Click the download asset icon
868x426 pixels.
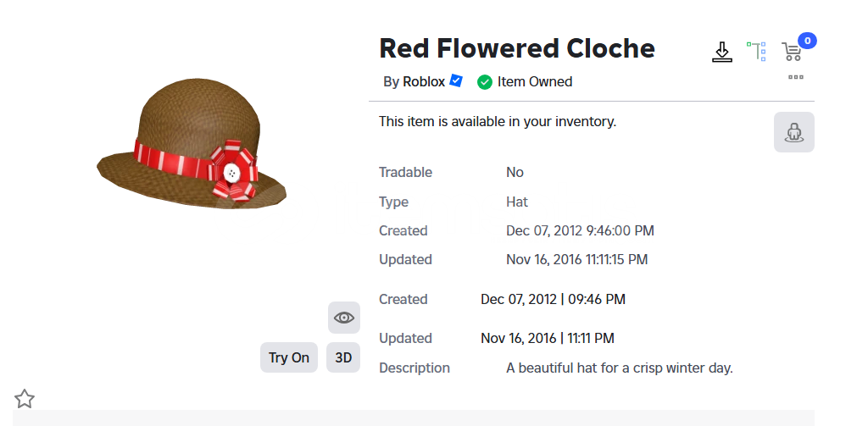tap(722, 52)
